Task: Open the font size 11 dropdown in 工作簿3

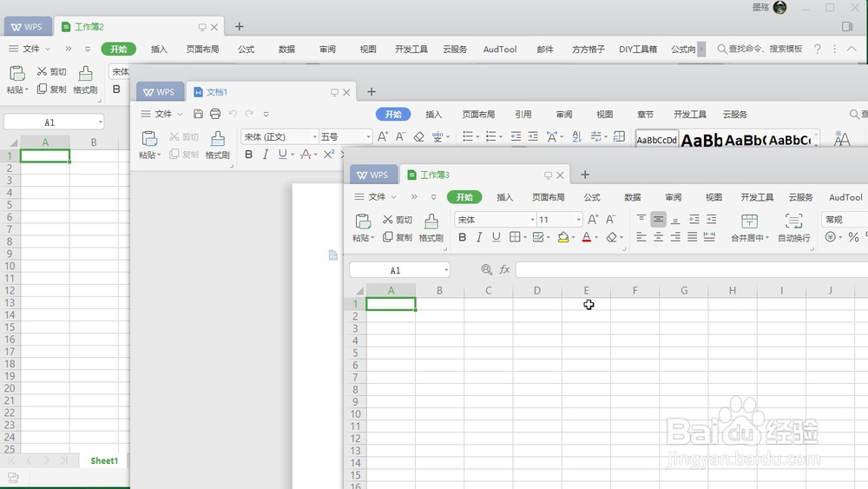Action: 578,220
